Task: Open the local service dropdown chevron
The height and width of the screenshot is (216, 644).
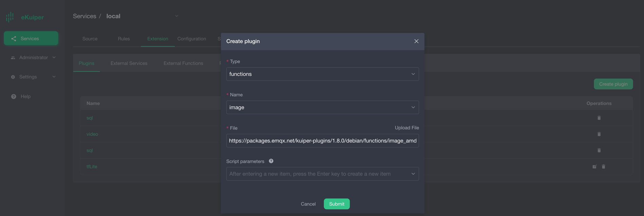Action: 176,16
